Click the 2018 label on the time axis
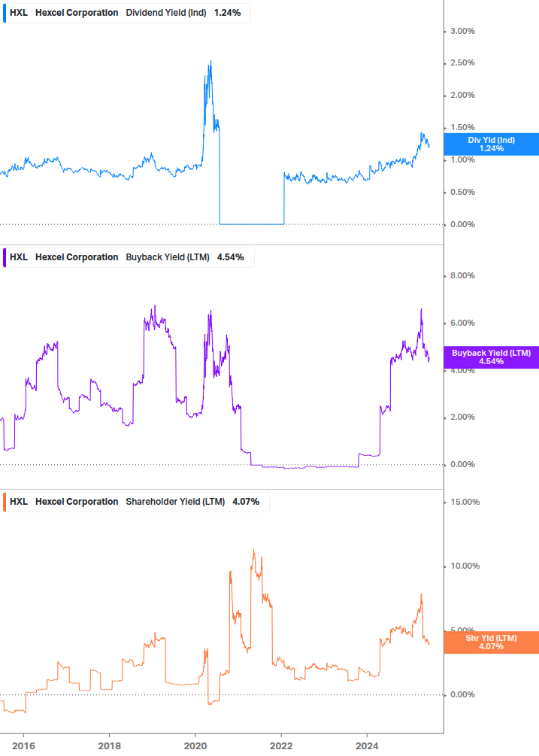539x756 pixels. pos(109,746)
